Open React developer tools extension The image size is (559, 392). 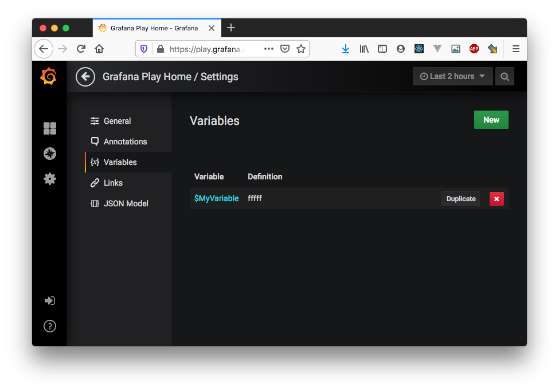(x=419, y=49)
